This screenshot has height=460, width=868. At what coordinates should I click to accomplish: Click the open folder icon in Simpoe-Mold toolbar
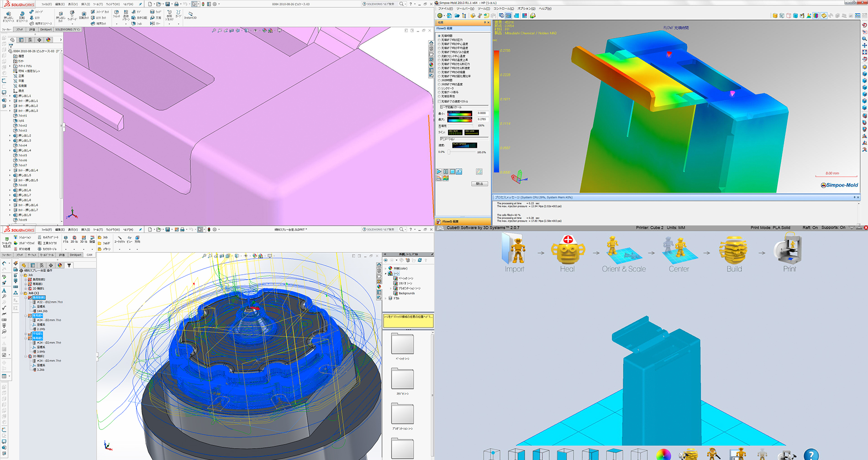pos(457,16)
